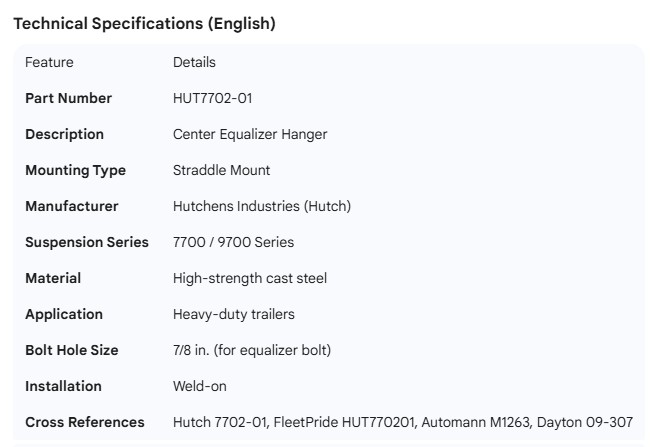Click High-strength cast steel text
The height and width of the screenshot is (447, 654).
tap(250, 278)
